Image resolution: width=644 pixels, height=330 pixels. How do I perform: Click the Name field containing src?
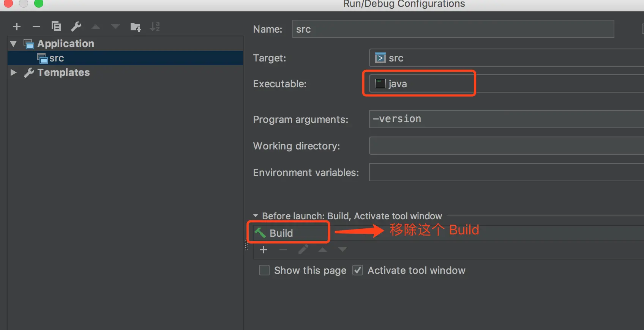[x=453, y=29]
